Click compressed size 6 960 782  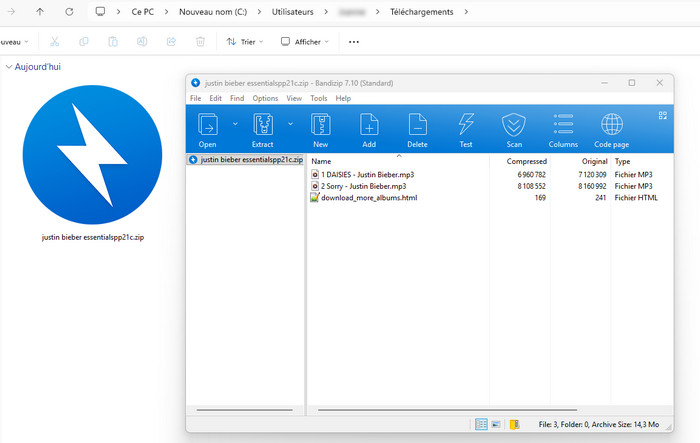[531, 175]
